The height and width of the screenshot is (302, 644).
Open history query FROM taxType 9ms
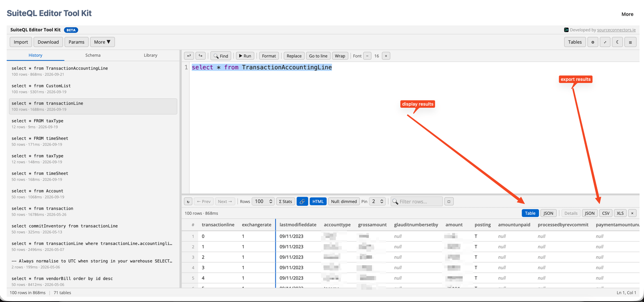93,123
